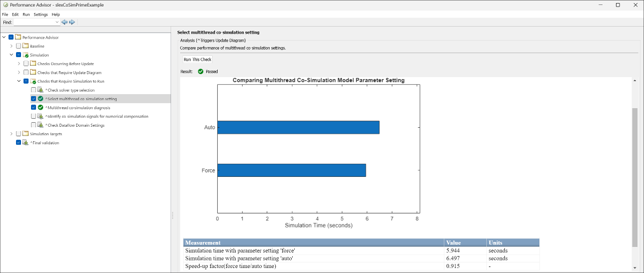The image size is (644, 273).
Task: Open the Find dropdown list
Action: [x=57, y=22]
